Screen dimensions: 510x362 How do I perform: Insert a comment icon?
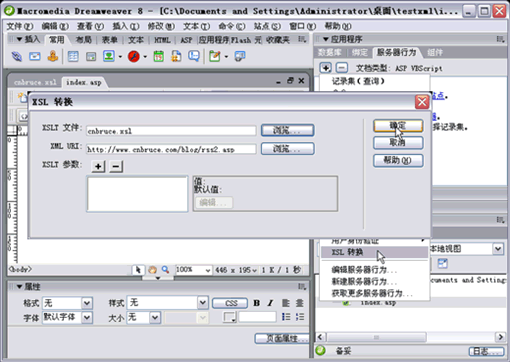pyautogui.click(x=194, y=56)
